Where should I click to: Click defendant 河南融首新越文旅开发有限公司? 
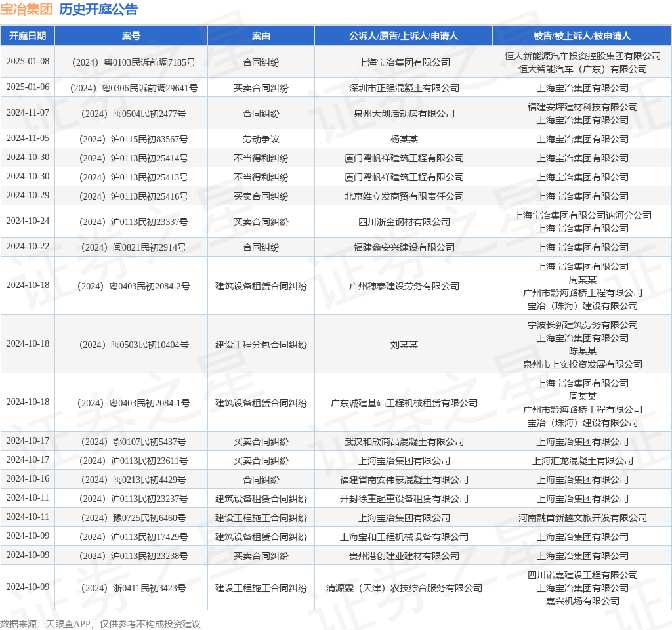click(x=583, y=518)
